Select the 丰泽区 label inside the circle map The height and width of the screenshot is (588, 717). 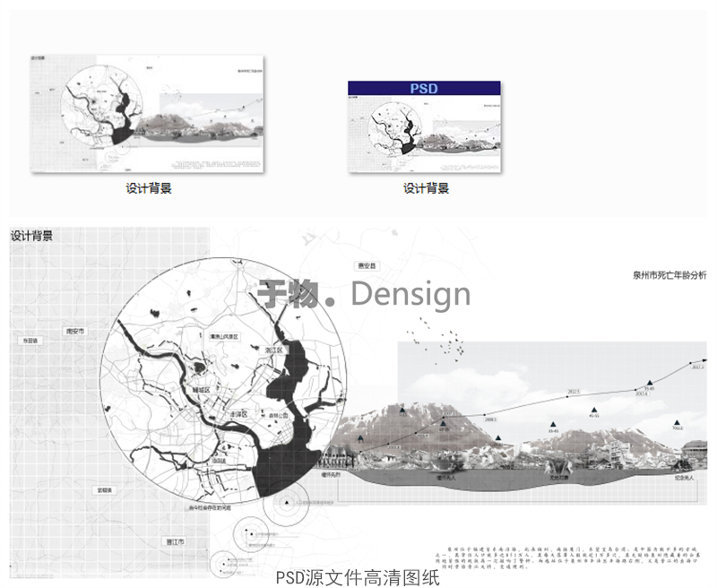coord(238,415)
